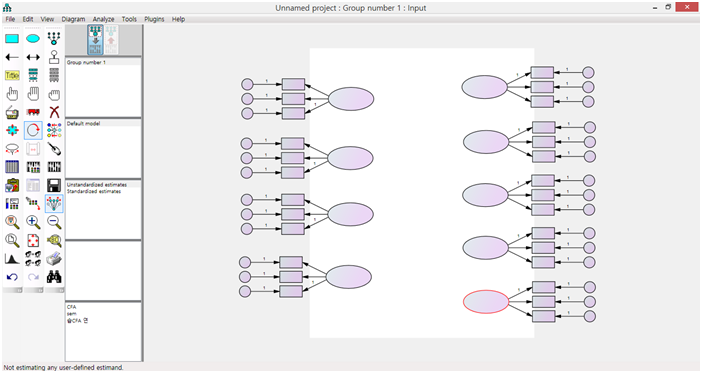This screenshot has width=702, height=373.
Task: Click the zoom out magnifier with minus
Action: pyautogui.click(x=54, y=222)
